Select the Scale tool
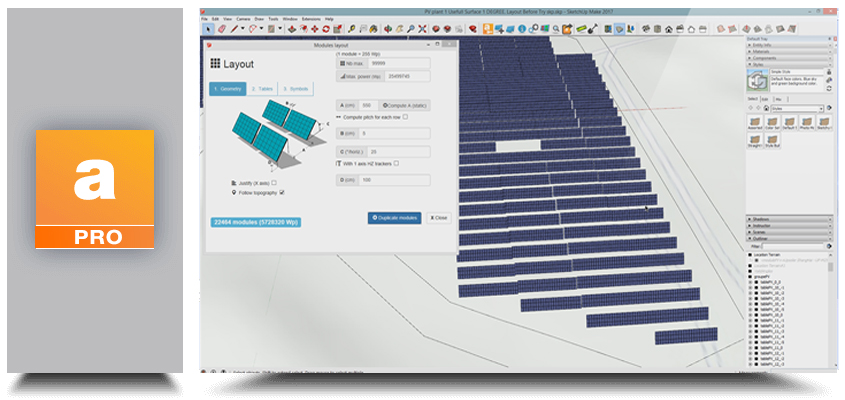Image resolution: width=845 pixels, height=400 pixels. [x=338, y=29]
